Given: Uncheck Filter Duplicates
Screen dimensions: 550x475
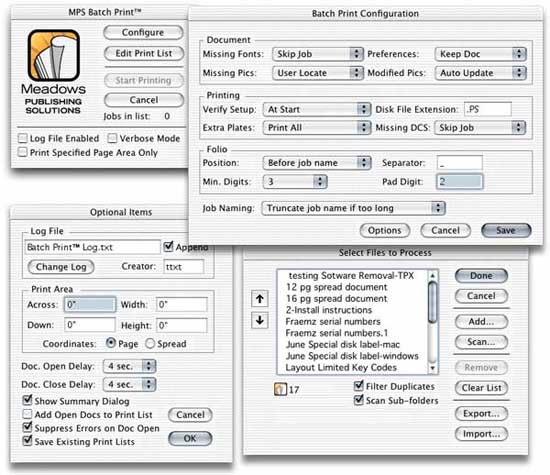Looking at the screenshot, I should [x=358, y=386].
